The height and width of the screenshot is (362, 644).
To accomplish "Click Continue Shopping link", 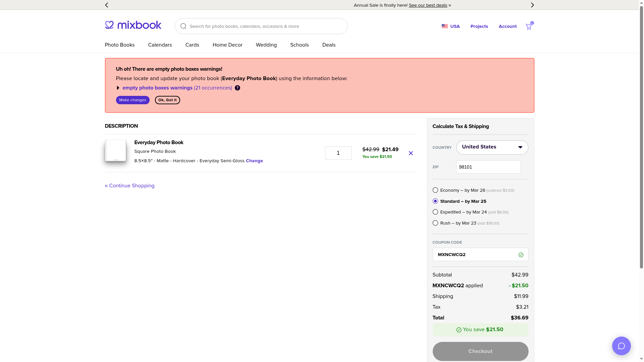I will click(129, 186).
